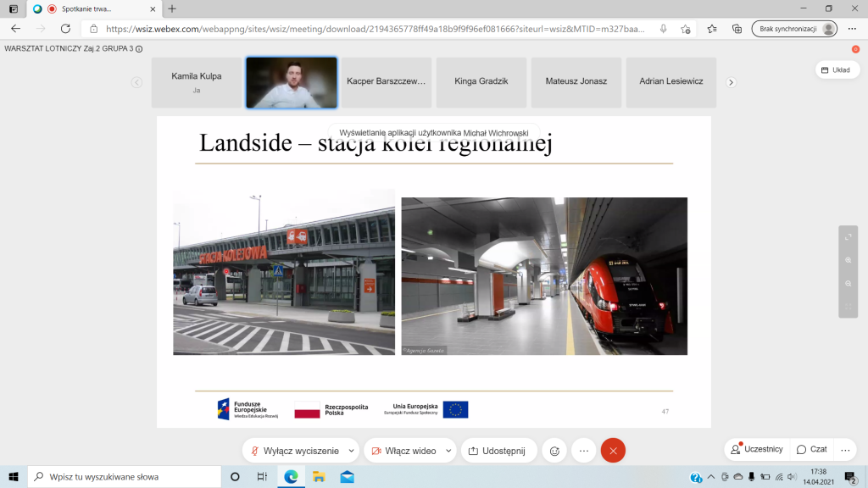Zoom in on the shared presentation
Image resolution: width=868 pixels, height=488 pixels.
coord(849,261)
